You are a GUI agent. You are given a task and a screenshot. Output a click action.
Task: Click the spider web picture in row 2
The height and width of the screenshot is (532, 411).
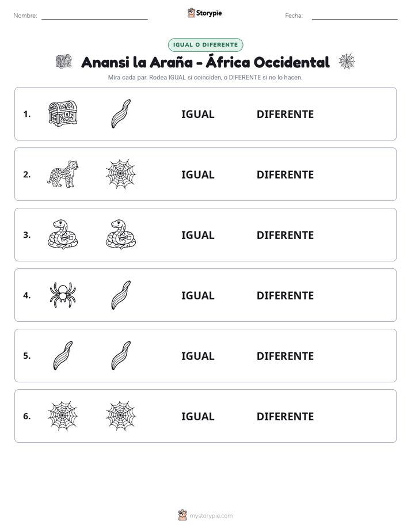click(121, 174)
